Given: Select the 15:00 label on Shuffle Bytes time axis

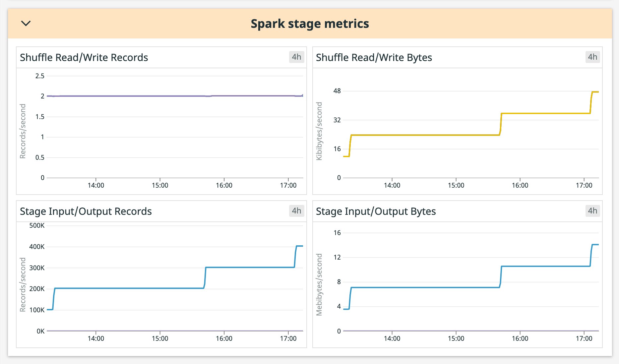Looking at the screenshot, I should [x=457, y=185].
